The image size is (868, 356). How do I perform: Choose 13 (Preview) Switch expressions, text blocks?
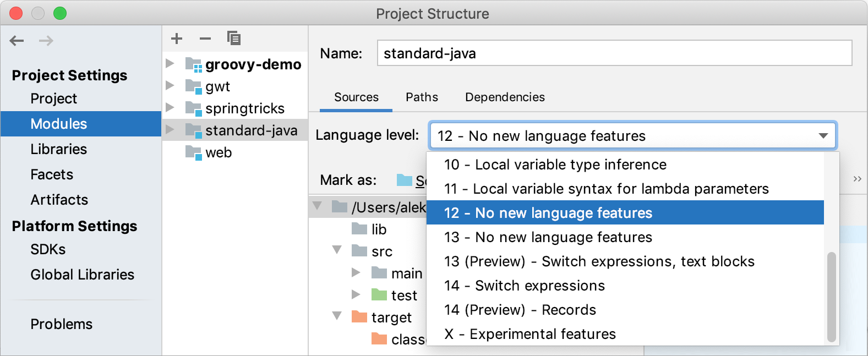pos(626,261)
